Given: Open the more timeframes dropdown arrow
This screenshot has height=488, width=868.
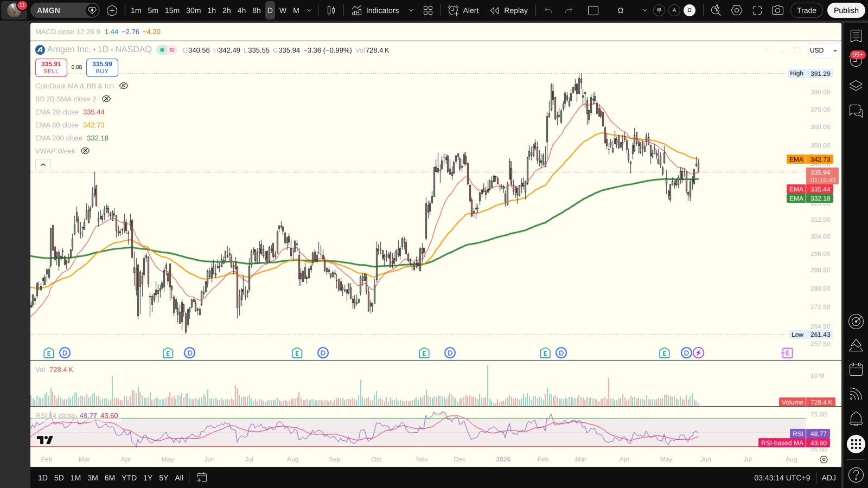Looking at the screenshot, I should coord(309,10).
